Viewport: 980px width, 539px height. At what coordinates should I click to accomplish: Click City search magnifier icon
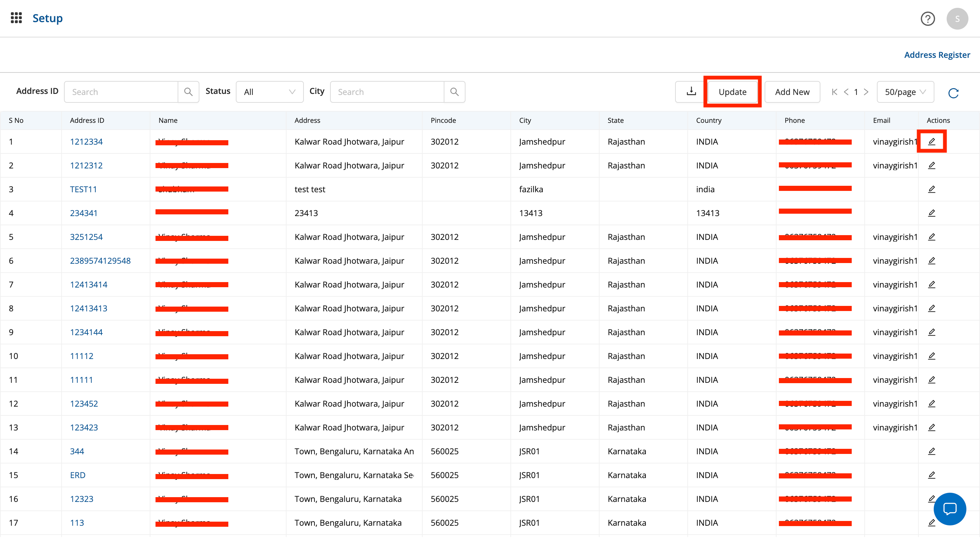point(454,92)
